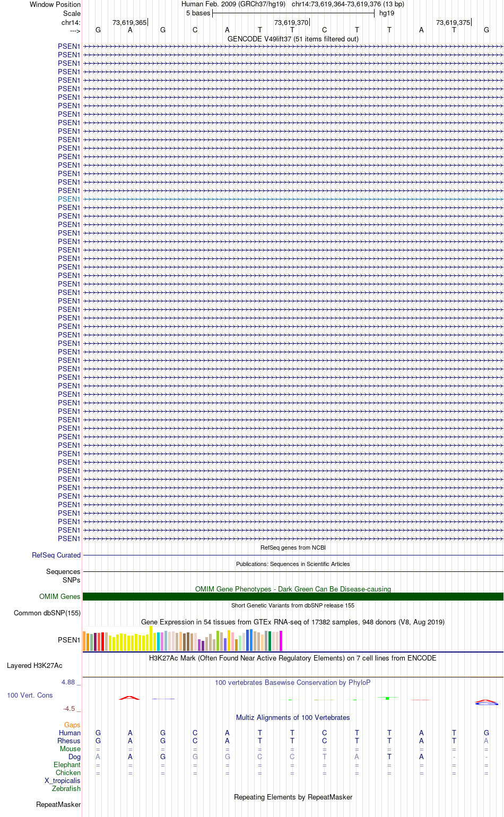This screenshot has width=504, height=817.
Task: Click the Human alignment row label
Action: point(69,733)
